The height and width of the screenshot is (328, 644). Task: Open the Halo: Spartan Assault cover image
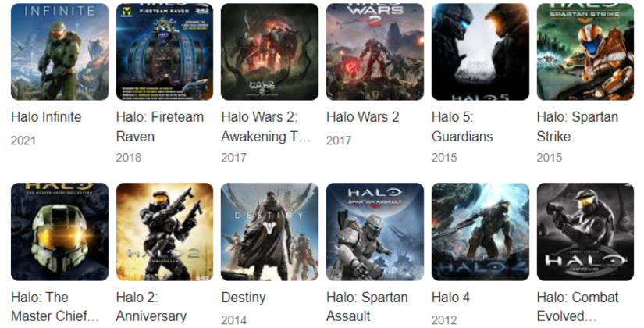375,232
